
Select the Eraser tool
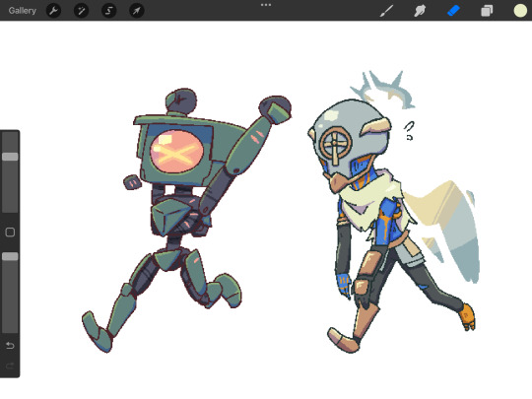coord(453,11)
